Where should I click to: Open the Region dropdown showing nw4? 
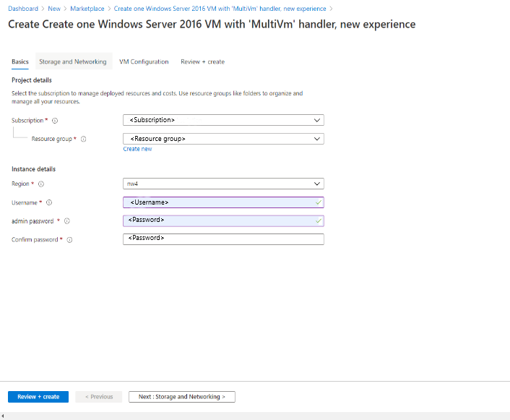pos(223,184)
